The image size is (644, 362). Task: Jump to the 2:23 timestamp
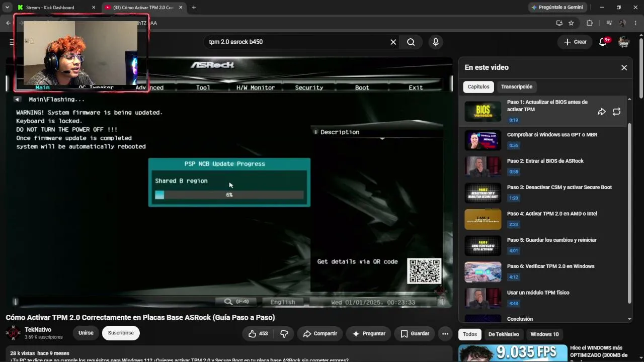(513, 225)
